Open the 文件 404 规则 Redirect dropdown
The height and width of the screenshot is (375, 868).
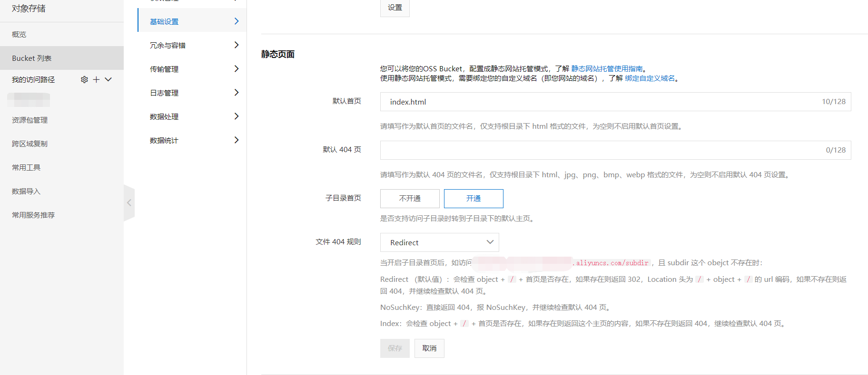click(x=439, y=242)
